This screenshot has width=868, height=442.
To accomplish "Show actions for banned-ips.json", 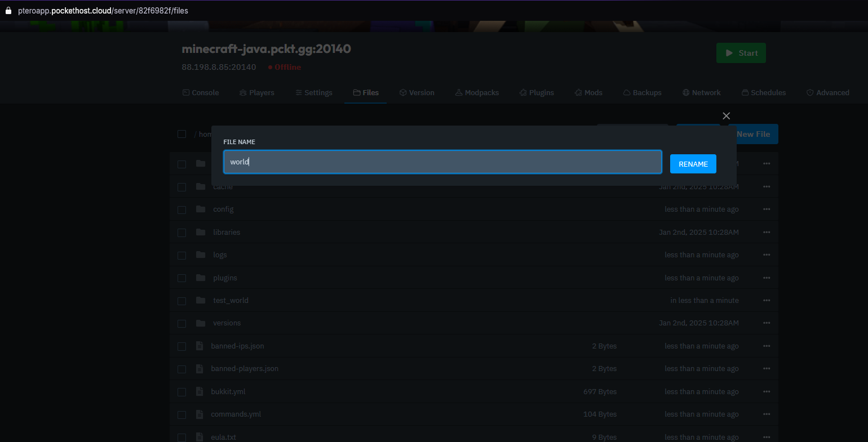I will coord(767,346).
